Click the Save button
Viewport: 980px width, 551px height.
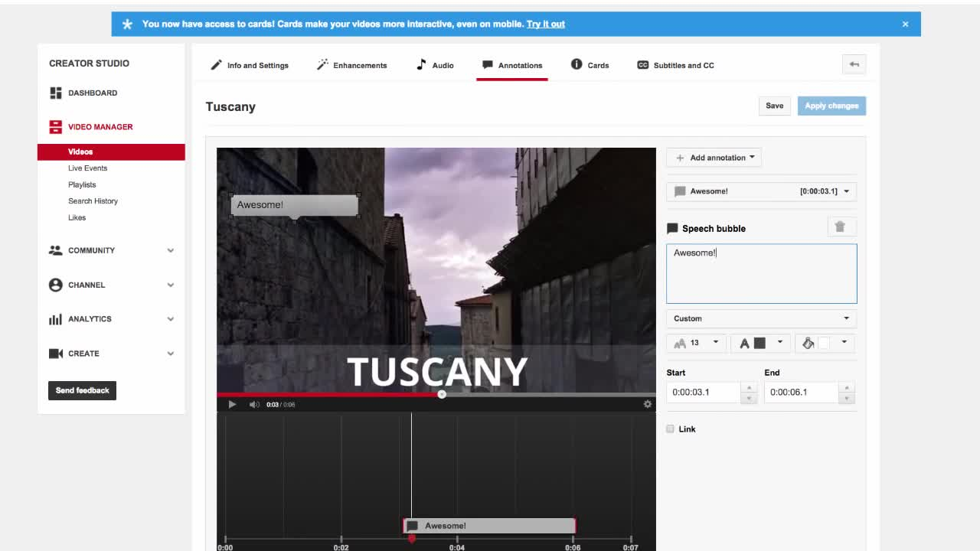click(775, 106)
